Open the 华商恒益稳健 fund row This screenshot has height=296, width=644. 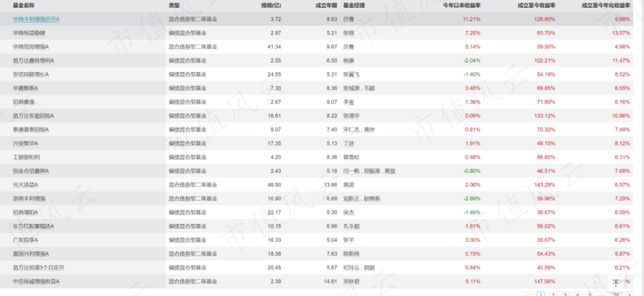coord(317,33)
